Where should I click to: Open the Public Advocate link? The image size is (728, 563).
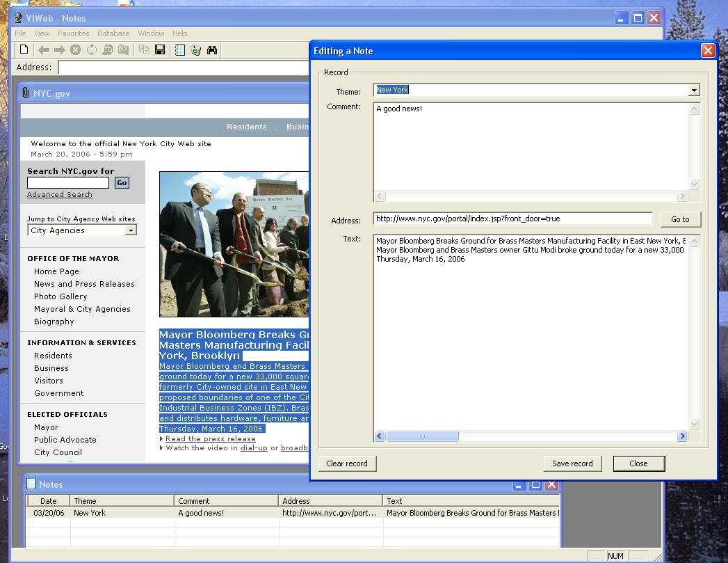pyautogui.click(x=65, y=439)
